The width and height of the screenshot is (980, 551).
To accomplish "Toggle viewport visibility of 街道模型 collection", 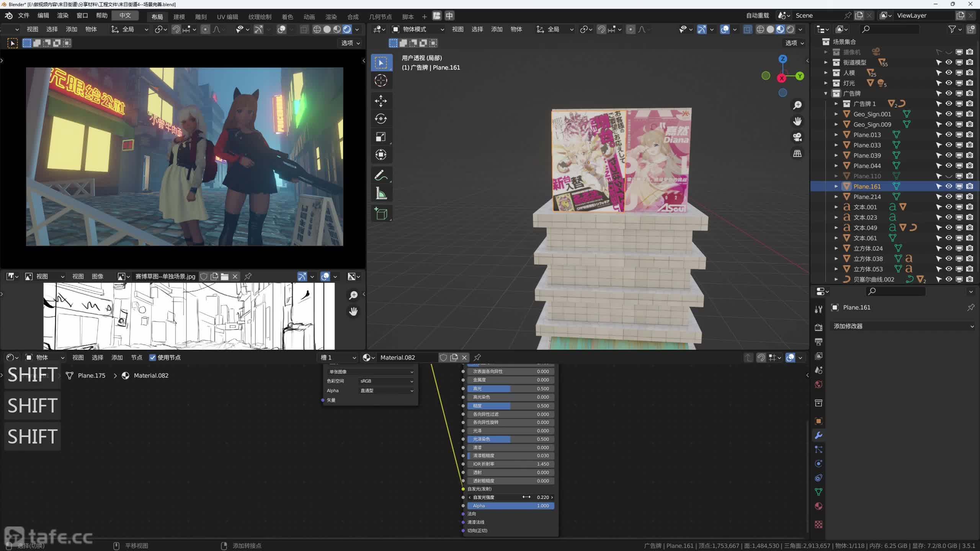I will [x=949, y=62].
